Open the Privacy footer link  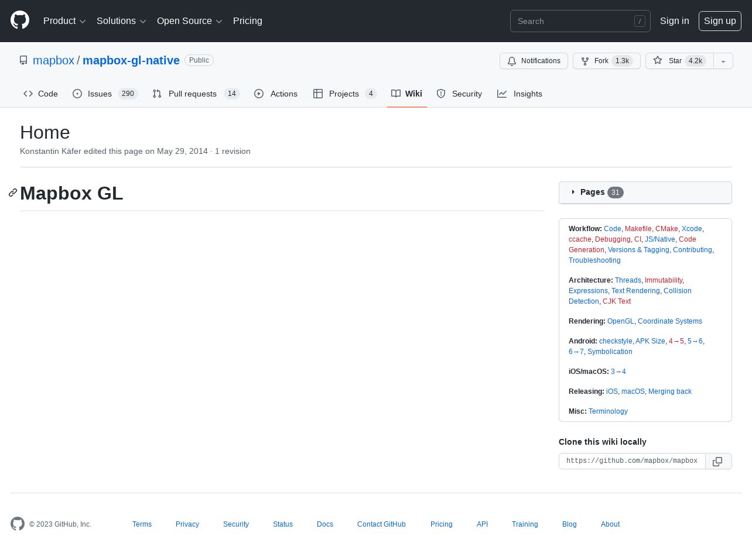point(187,524)
